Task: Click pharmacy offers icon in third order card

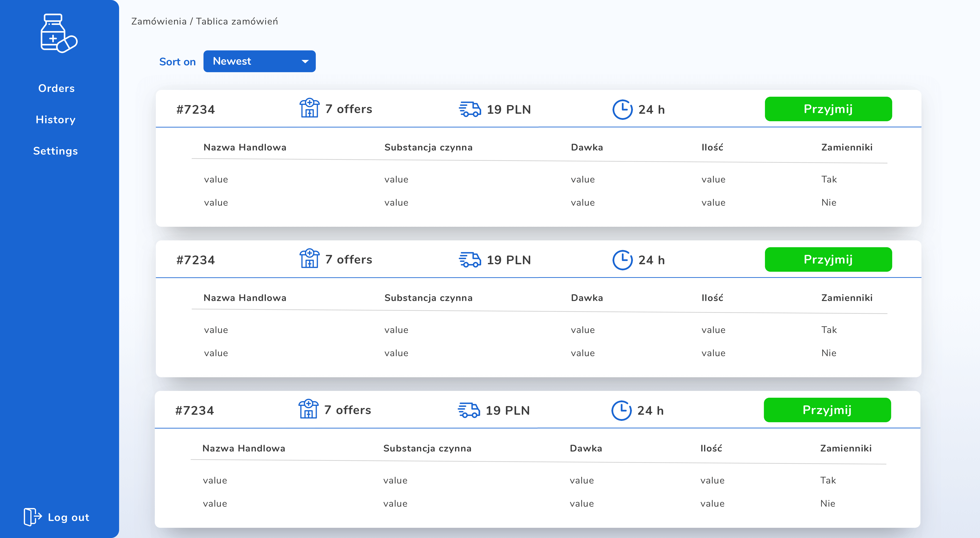Action: (308, 409)
